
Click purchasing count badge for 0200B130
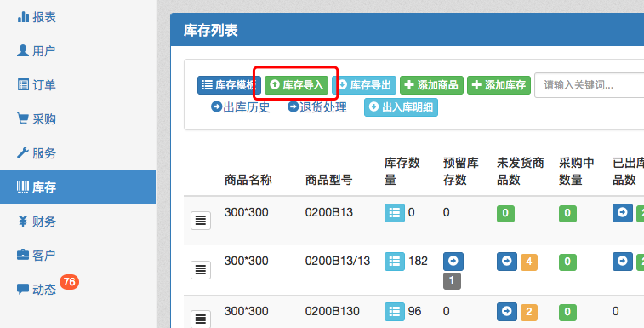click(567, 313)
